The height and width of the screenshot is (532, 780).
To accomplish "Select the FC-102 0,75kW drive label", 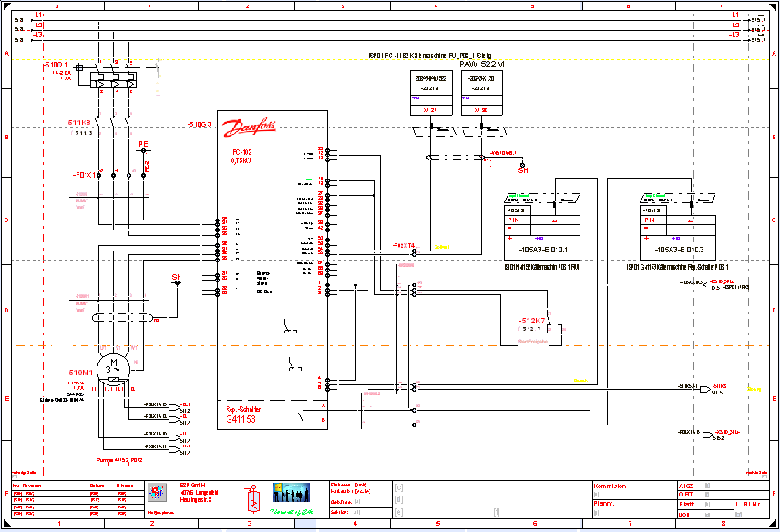I will point(241,157).
